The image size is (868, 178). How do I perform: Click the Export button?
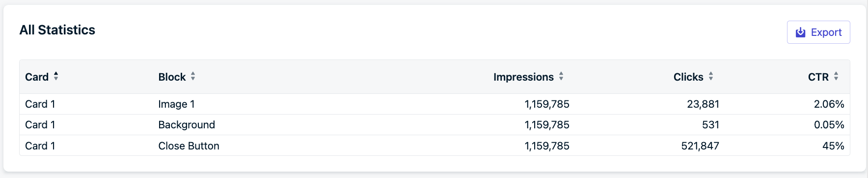818,32
